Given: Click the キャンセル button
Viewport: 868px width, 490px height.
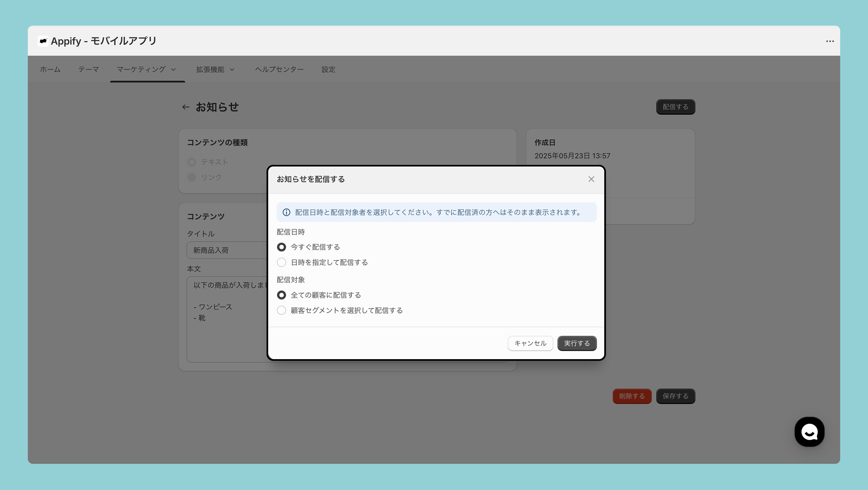Looking at the screenshot, I should click(x=530, y=343).
